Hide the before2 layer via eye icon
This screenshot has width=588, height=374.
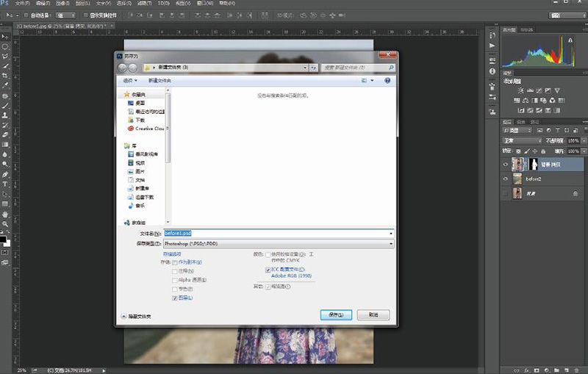[505, 179]
